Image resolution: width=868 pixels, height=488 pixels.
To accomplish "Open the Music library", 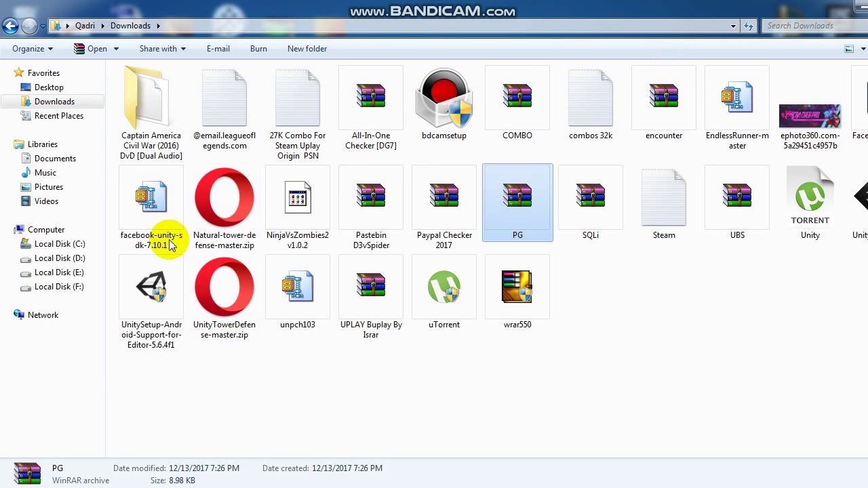I will tap(45, 173).
